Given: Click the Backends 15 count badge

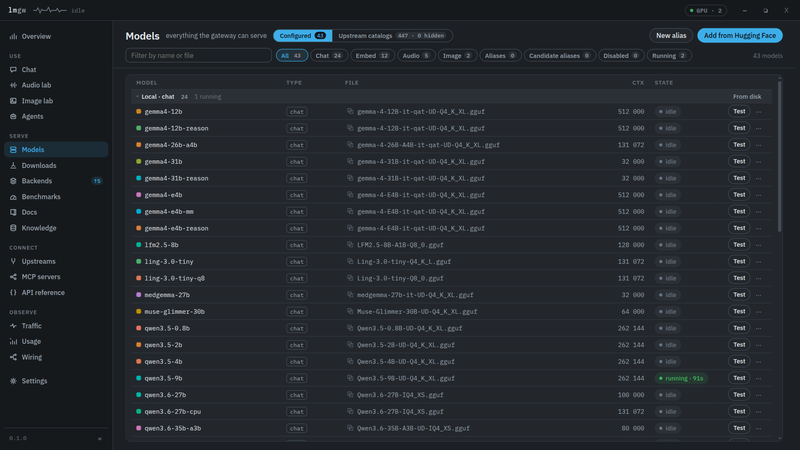Looking at the screenshot, I should (x=97, y=181).
